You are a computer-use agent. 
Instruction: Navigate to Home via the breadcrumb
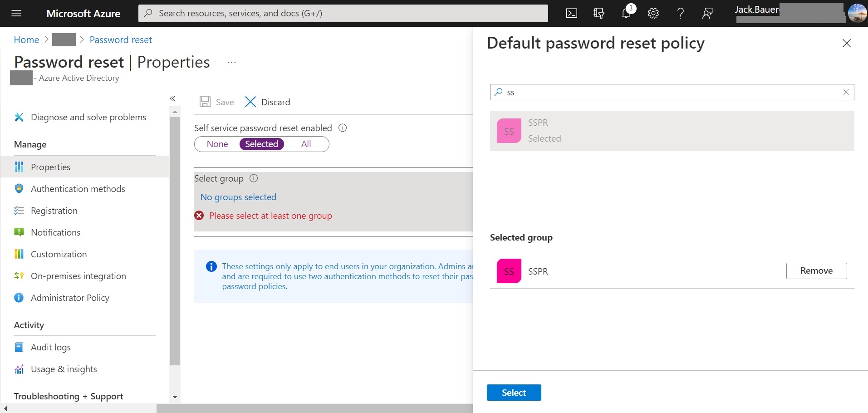point(26,39)
